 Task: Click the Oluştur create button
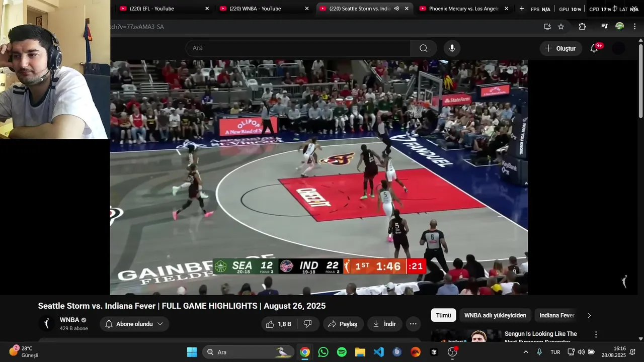click(x=561, y=48)
